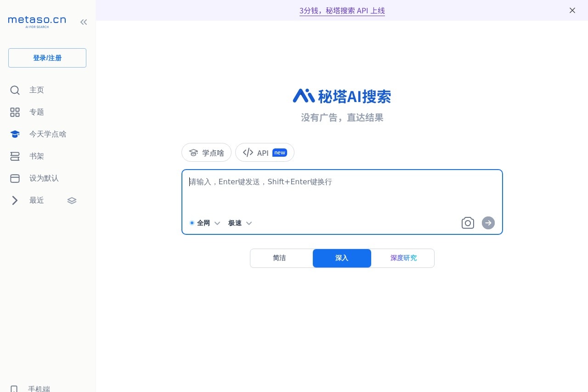Focus the search query input box
Viewport: 588px width, 392px height.
(342, 193)
